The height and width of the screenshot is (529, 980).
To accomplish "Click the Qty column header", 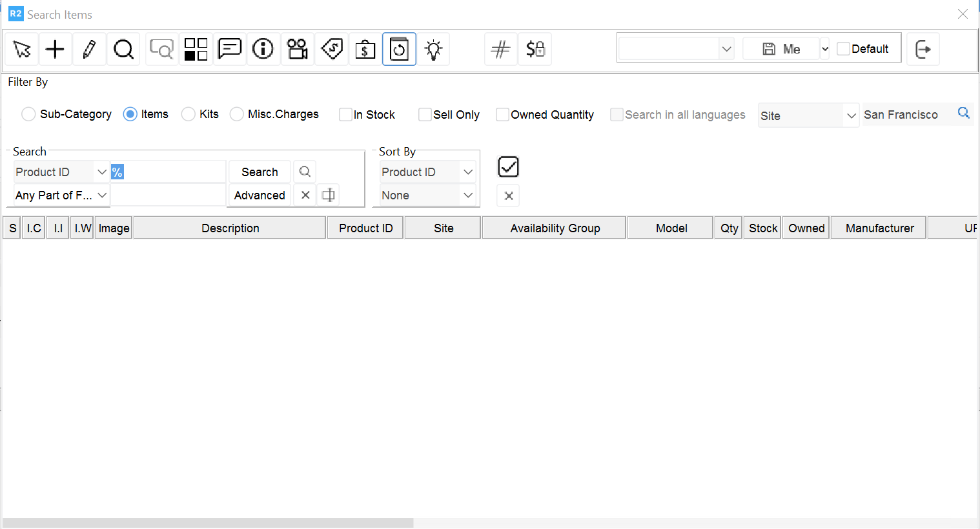I will click(729, 228).
